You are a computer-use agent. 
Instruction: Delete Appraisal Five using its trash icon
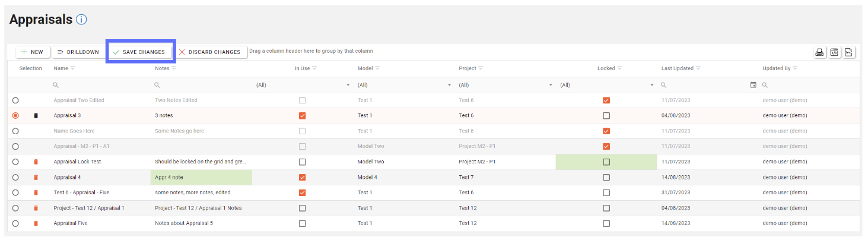(36, 223)
